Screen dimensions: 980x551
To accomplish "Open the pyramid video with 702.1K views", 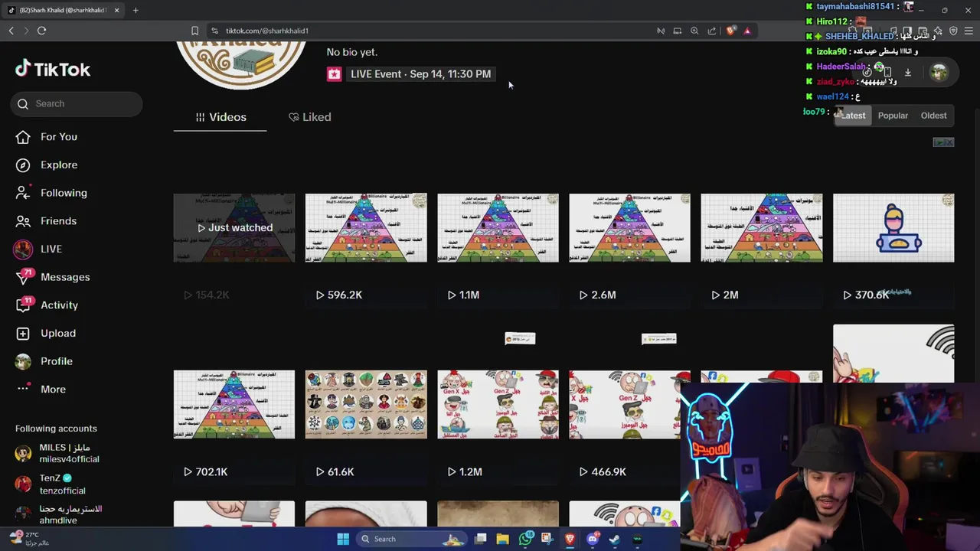I will (234, 404).
